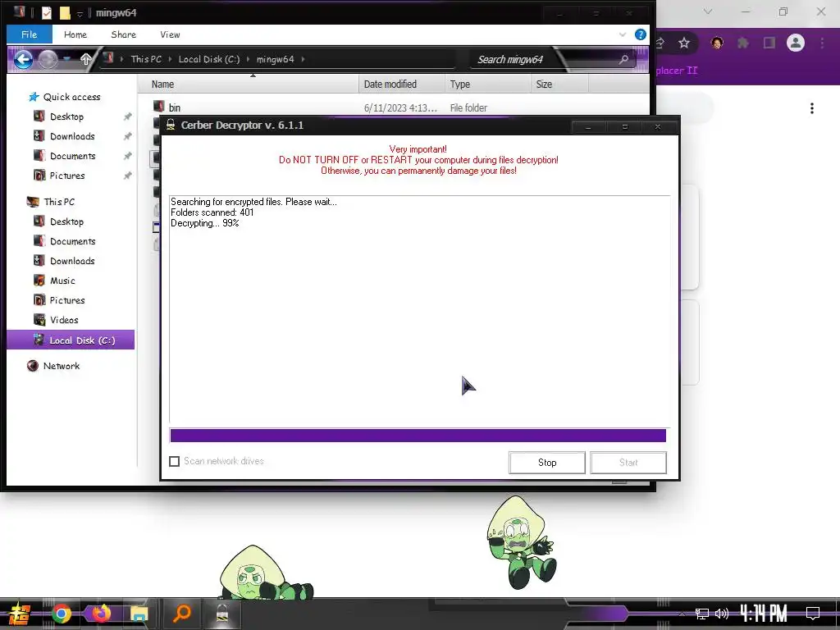Open the orange magnifier taskbar app

pyautogui.click(x=182, y=614)
